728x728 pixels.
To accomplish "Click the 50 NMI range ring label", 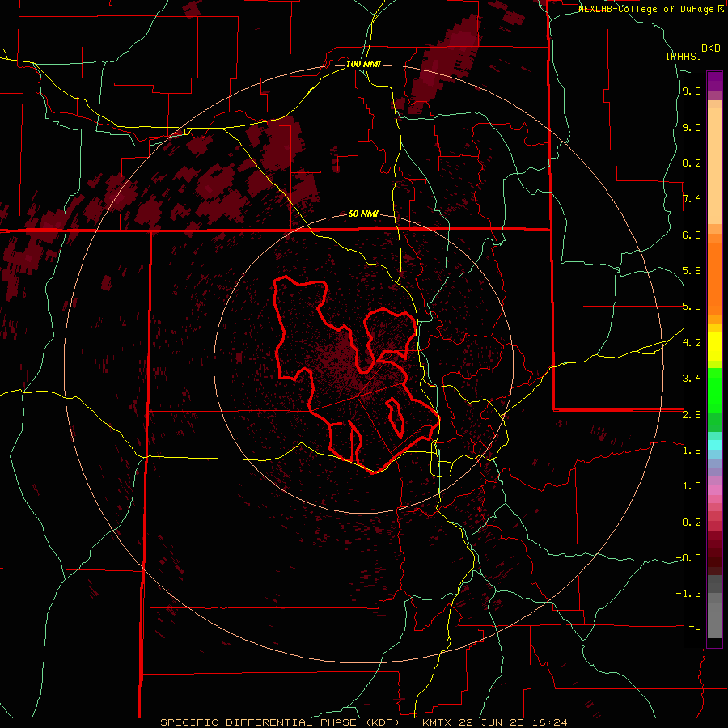I will 363,214.
